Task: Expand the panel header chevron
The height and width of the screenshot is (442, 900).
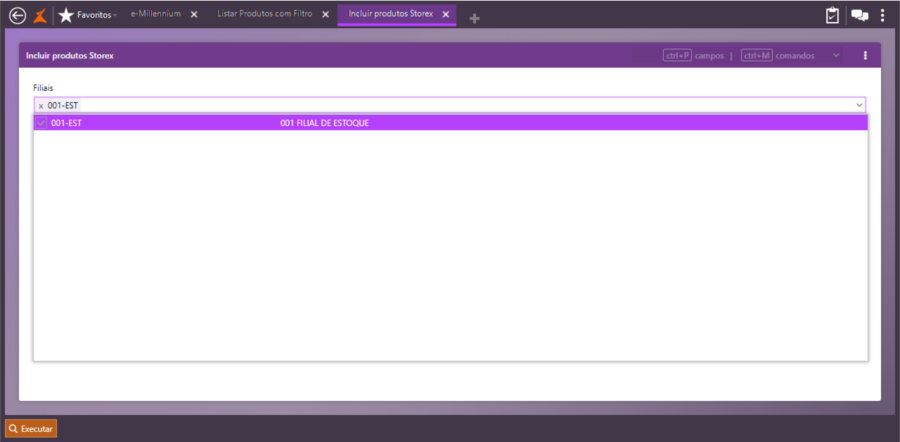Action: (836, 55)
